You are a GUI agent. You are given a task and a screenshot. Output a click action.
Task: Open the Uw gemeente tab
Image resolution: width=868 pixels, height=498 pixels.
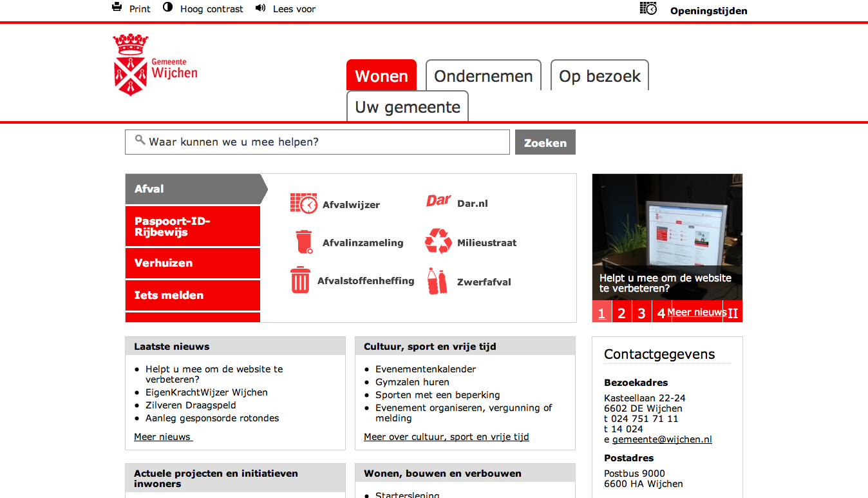[408, 107]
